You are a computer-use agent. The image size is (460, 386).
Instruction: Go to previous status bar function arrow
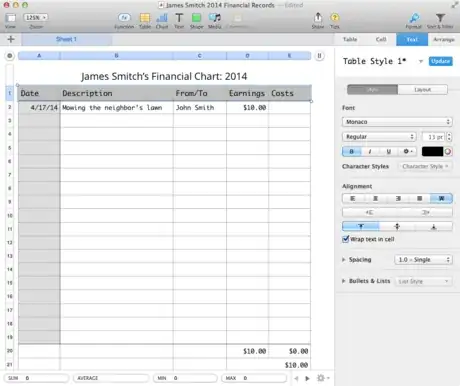tap(296, 378)
